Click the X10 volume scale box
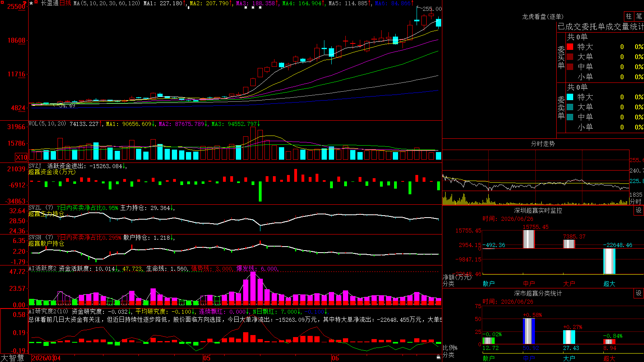Viewport: 644px width, 362px height. point(21,157)
